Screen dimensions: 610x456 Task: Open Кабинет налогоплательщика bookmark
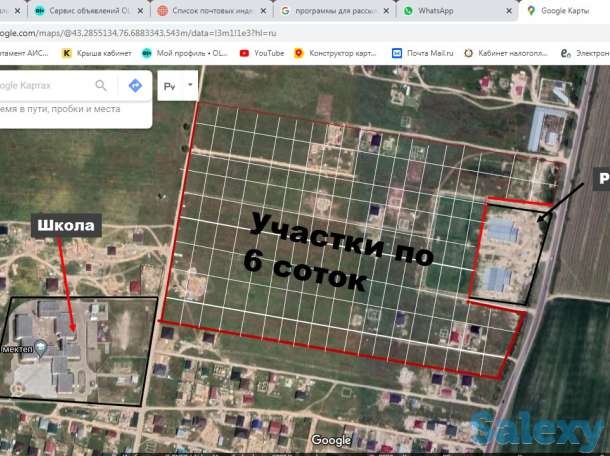[x=506, y=53]
